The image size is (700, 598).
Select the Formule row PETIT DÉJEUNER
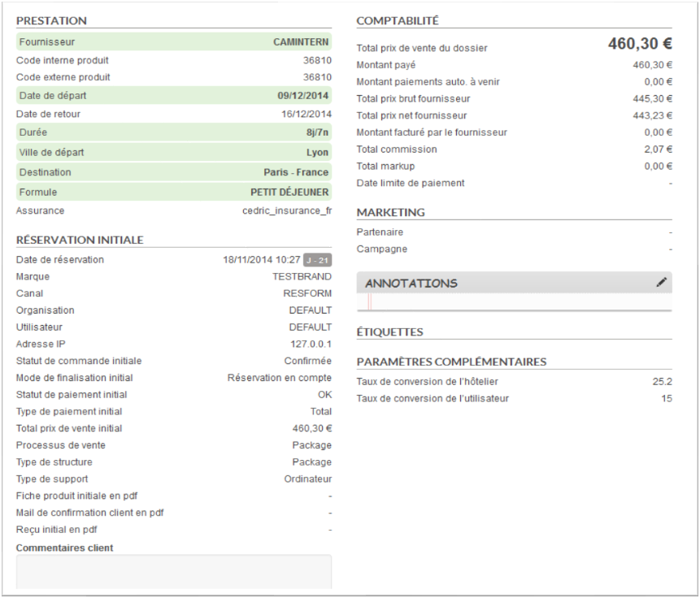coord(173,193)
